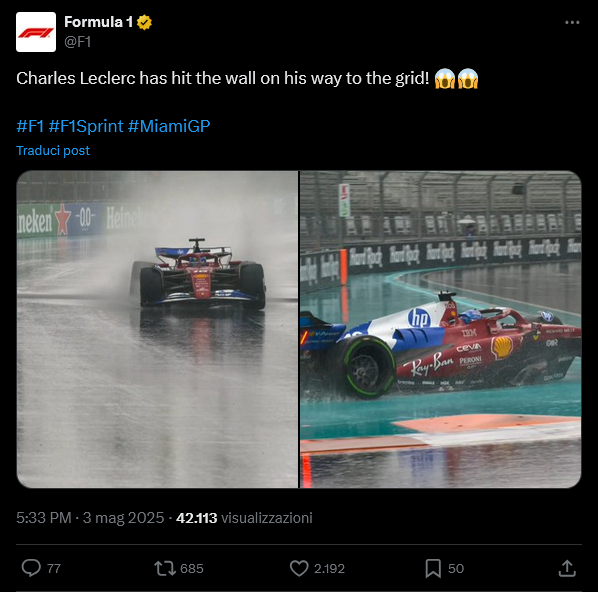The width and height of the screenshot is (598, 592).
Task: Repost using the retweet arrows icon
Action: tap(165, 568)
